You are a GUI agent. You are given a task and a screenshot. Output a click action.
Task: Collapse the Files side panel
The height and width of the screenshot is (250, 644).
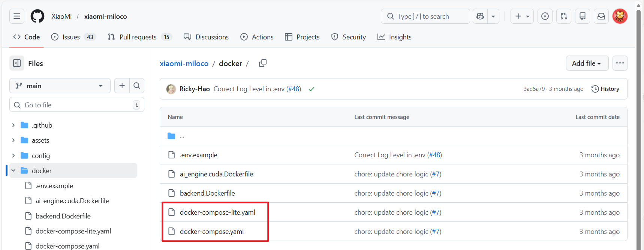(x=17, y=63)
